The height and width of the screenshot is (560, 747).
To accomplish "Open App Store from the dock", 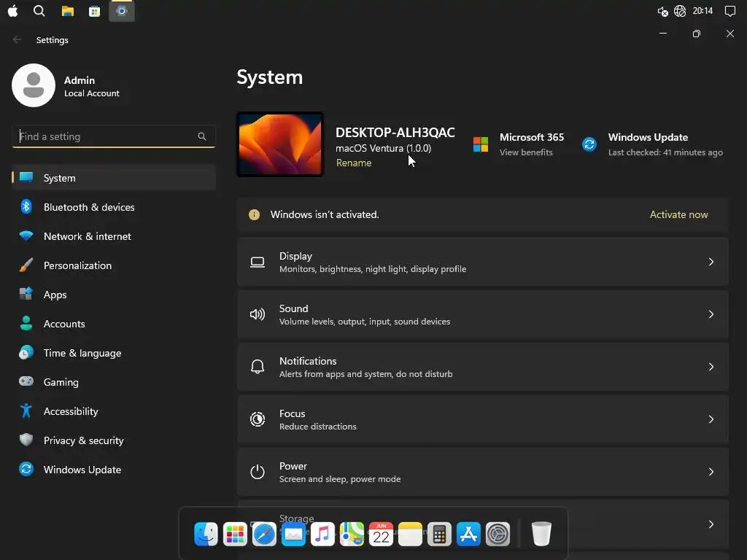I will click(x=468, y=534).
